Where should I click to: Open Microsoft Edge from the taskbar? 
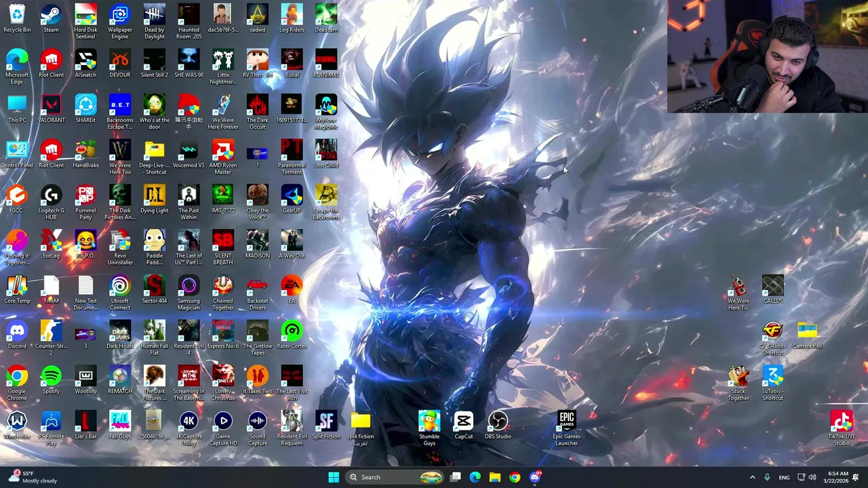[x=475, y=477]
